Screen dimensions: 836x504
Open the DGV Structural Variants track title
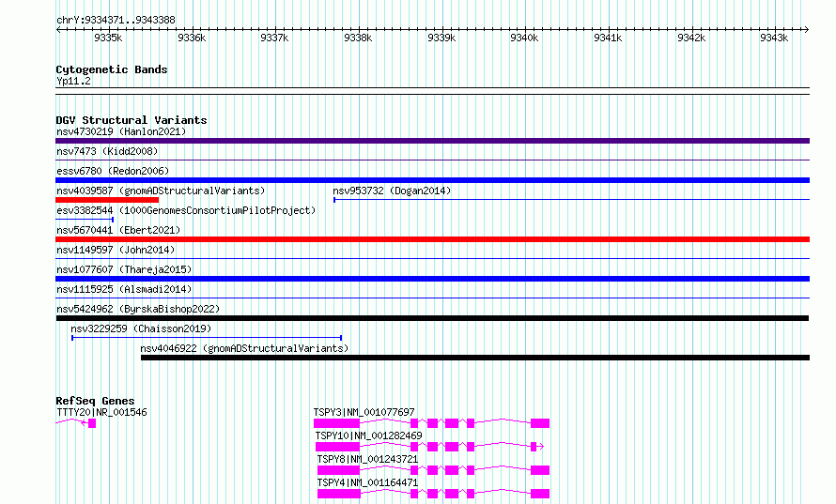click(x=132, y=120)
